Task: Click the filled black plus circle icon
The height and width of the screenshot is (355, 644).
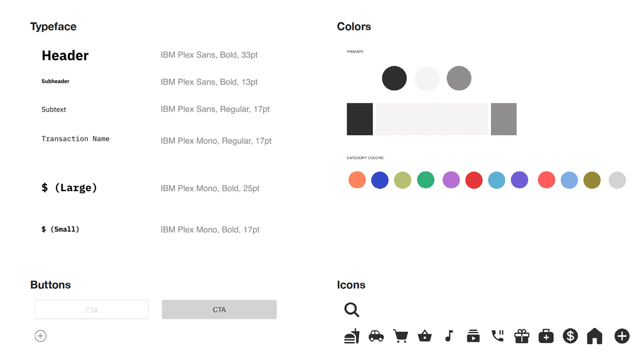Action: click(x=622, y=336)
